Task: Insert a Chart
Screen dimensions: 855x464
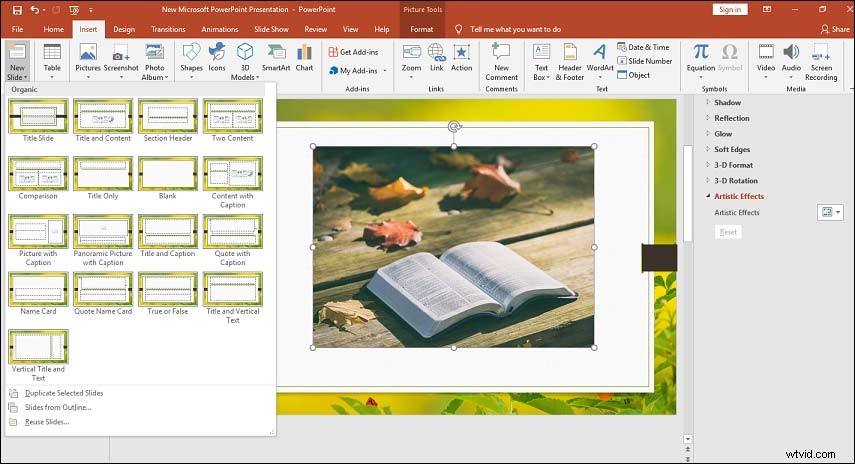Action: [x=304, y=57]
